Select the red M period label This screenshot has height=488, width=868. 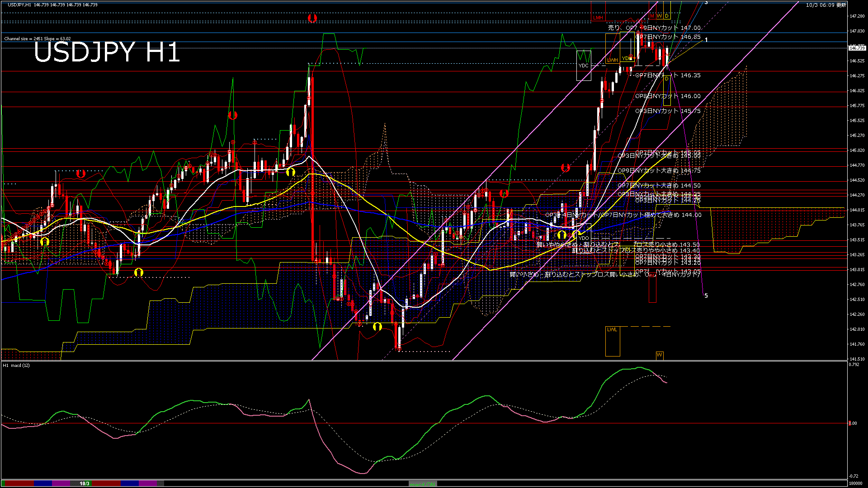pos(652,16)
